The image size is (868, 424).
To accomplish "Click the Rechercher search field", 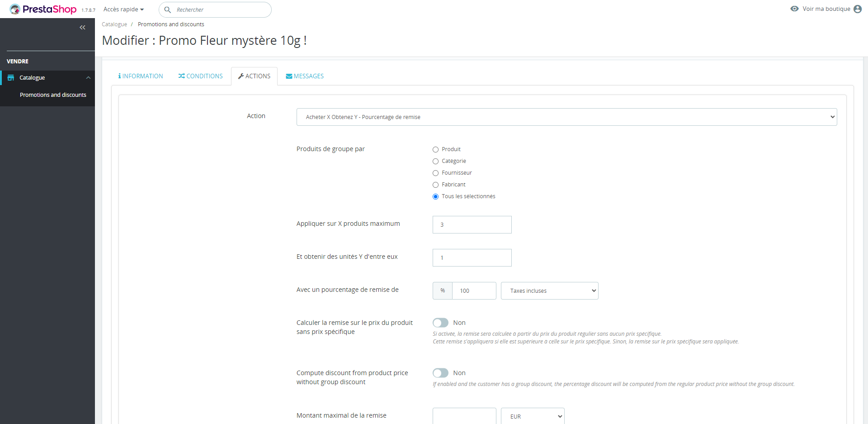I will [x=215, y=10].
